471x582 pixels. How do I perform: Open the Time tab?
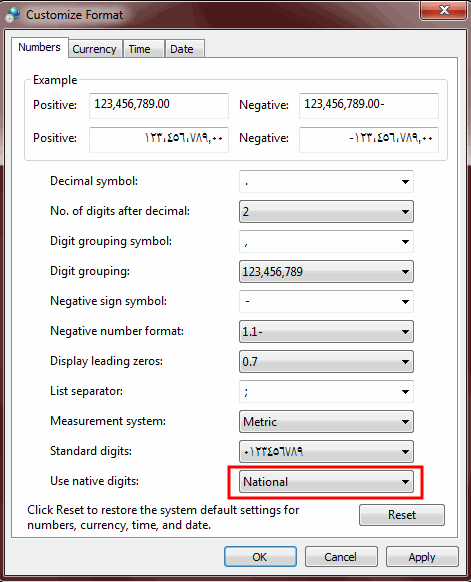click(143, 49)
